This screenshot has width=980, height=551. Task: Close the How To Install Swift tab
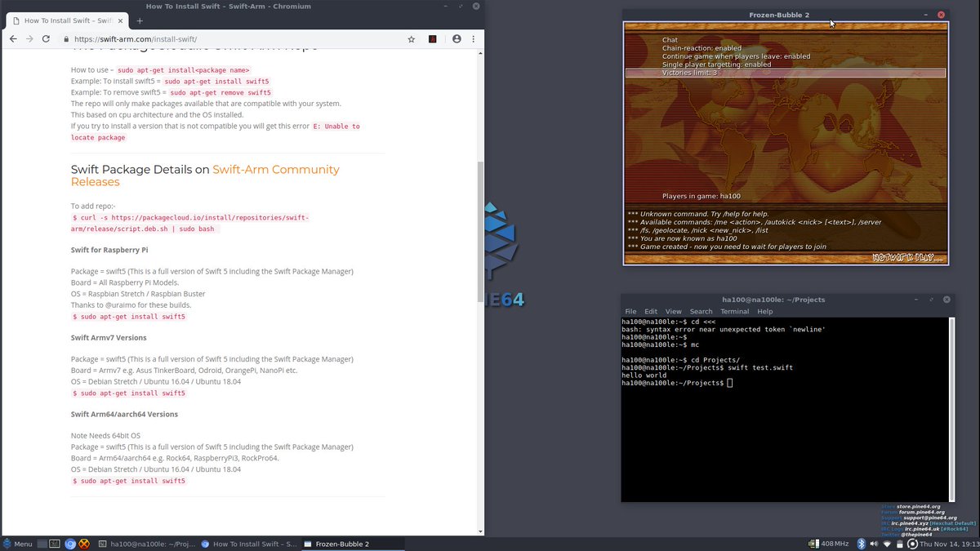[x=118, y=20]
